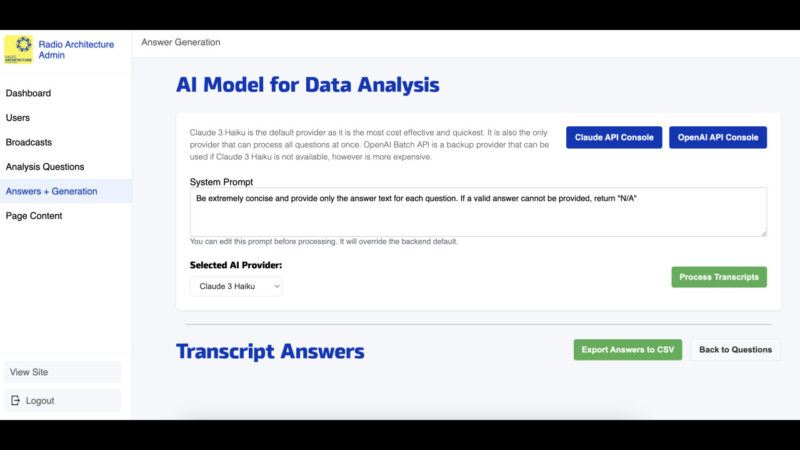Image resolution: width=800 pixels, height=450 pixels.
Task: Select Analysis Questions in the sidebar
Action: [45, 167]
